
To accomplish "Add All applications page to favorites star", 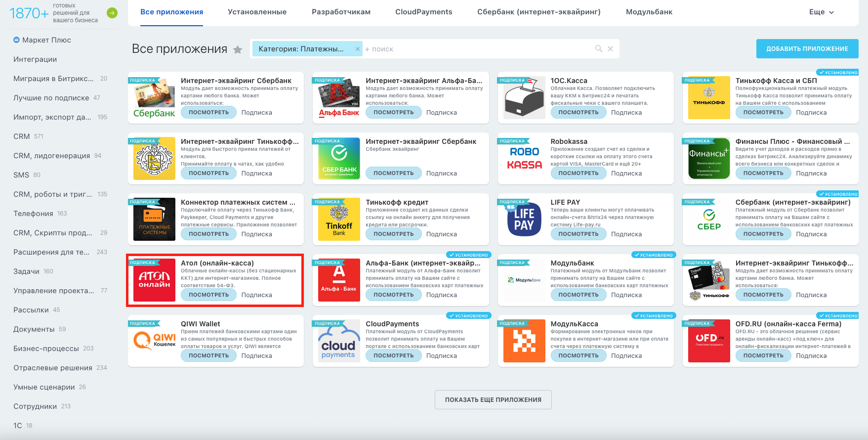I will pos(238,49).
